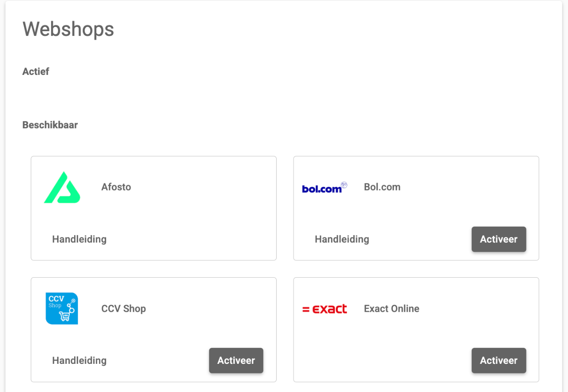This screenshot has height=392, width=568.
Task: Select the Exact Online card title
Action: [x=392, y=309]
